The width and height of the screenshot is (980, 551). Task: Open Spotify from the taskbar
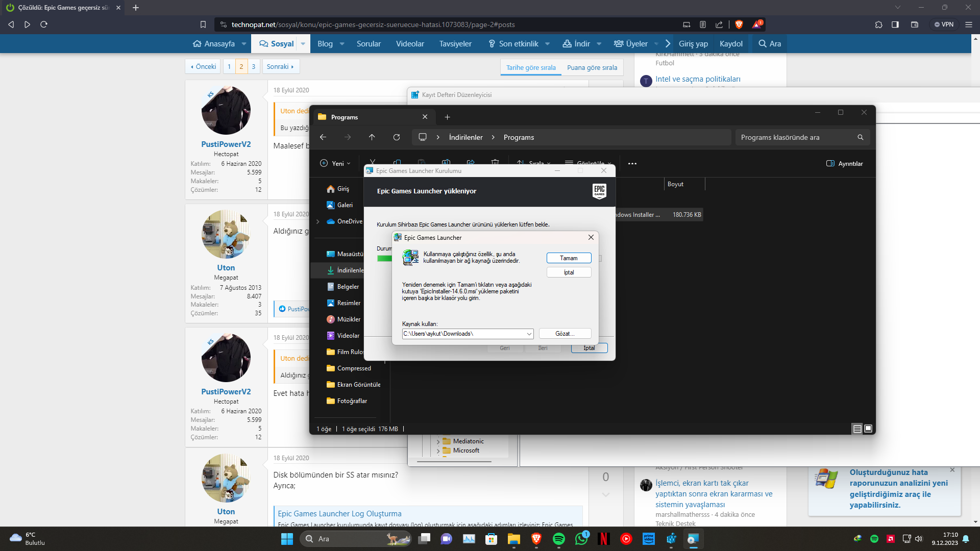point(559,539)
